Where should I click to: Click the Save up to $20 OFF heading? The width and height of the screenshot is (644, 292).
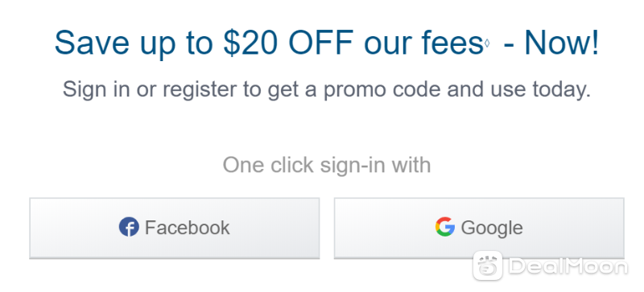[x=327, y=43]
